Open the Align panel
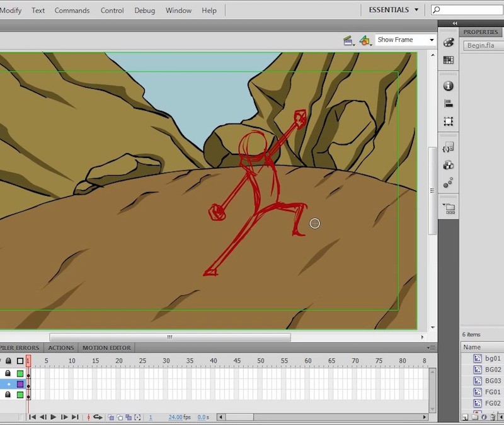Viewport: 504px width, 425px height. [449, 103]
